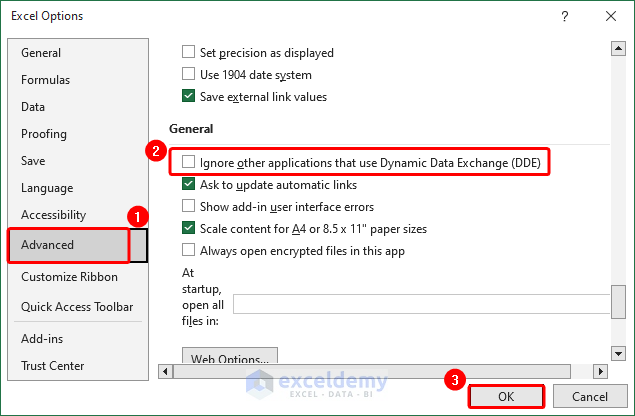Click the vertical scrollbar down arrow
Viewport: 635px width, 416px height.
pyautogui.click(x=618, y=353)
